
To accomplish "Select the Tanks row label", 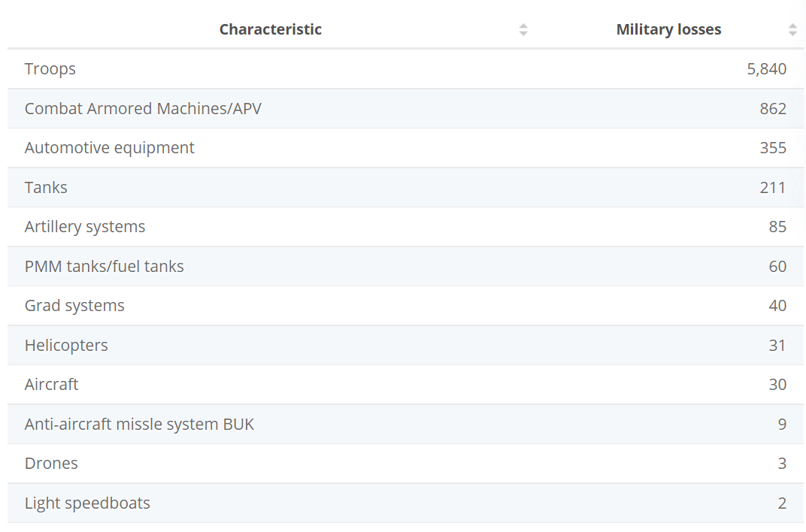I will [46, 188].
